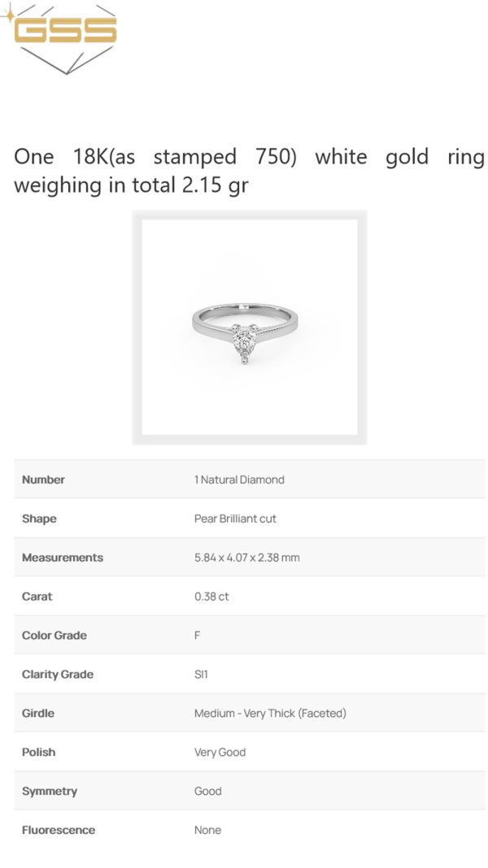The image size is (488, 868).
Task: Open the white gold ring product image
Action: tap(249, 328)
